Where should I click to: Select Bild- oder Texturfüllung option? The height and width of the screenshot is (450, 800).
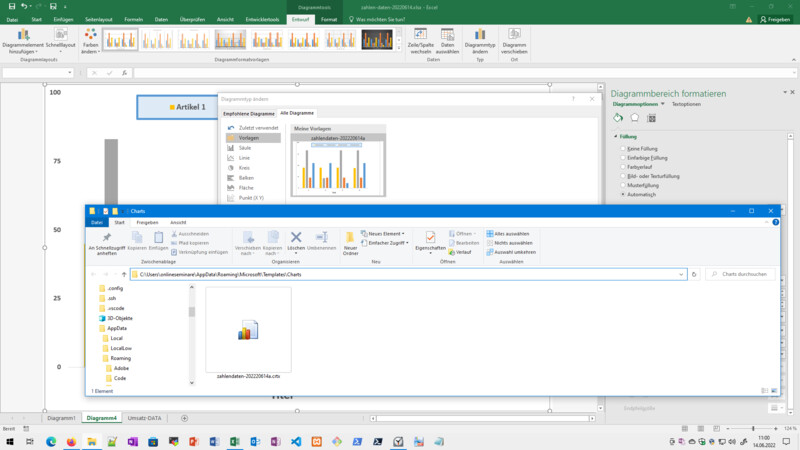623,176
